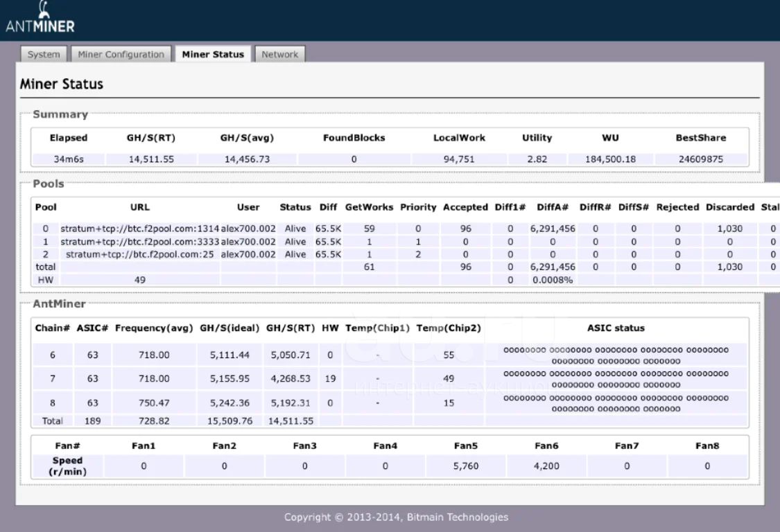Click GH/S(ideal) value 5,242.36
Screen dimensions: 780x532
click(229, 403)
